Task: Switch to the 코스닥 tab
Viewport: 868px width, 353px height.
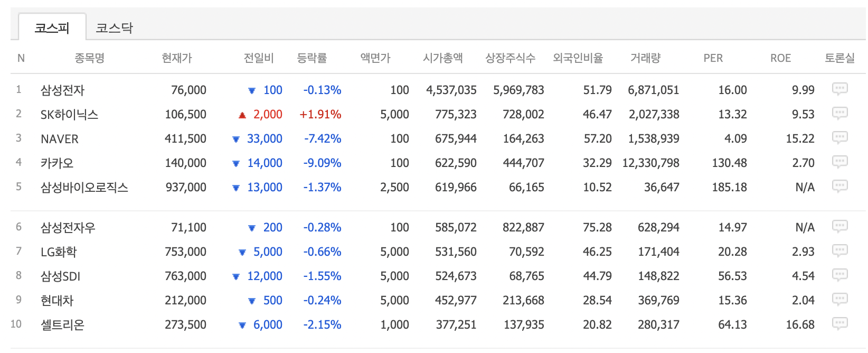Action: tap(114, 27)
